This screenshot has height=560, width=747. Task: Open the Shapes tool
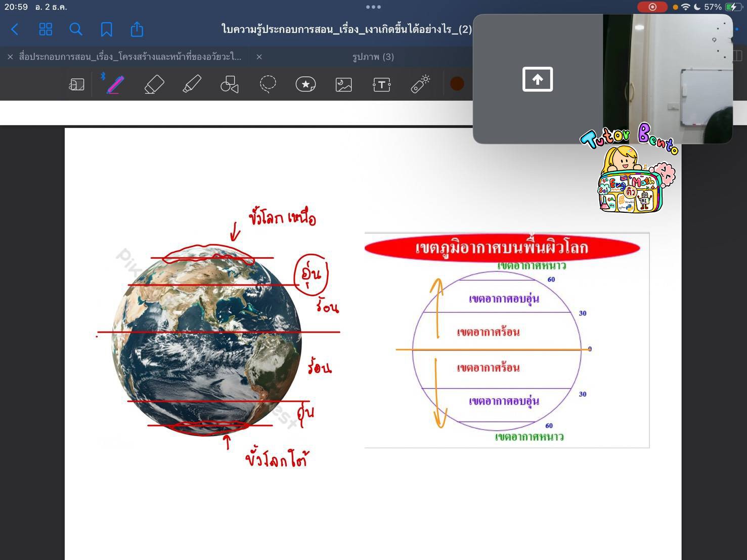(x=229, y=84)
